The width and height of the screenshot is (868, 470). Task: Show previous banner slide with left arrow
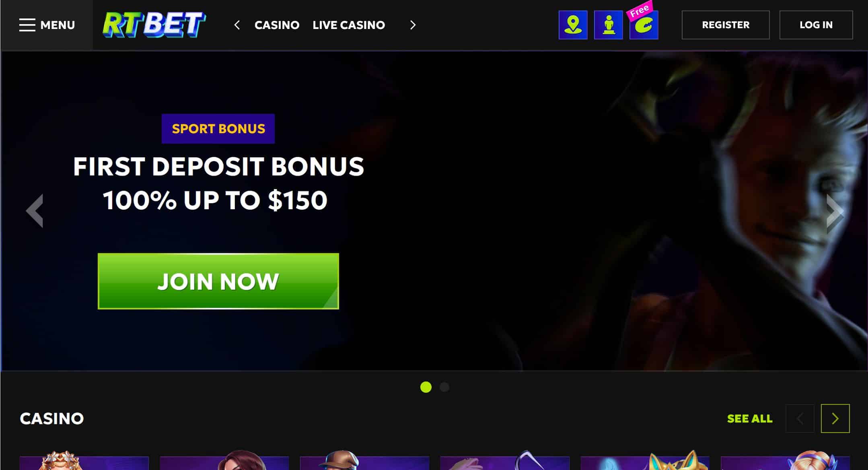pyautogui.click(x=35, y=211)
